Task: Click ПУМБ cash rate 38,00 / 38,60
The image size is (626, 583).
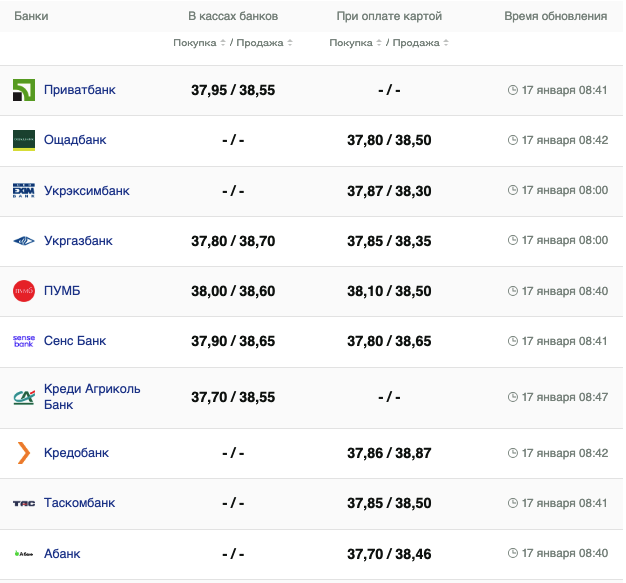Action: 233,291
